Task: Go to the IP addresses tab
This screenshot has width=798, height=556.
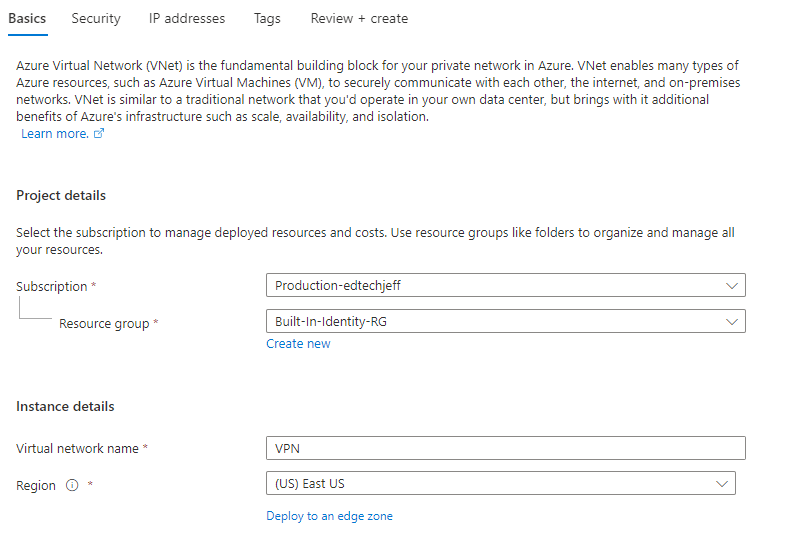Action: coord(187,18)
